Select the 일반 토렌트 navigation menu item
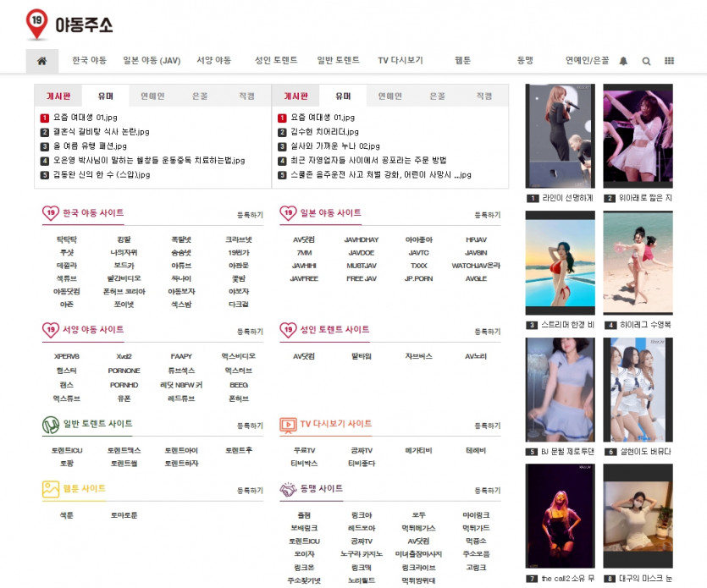Viewport: 707px width, 588px height. click(338, 61)
